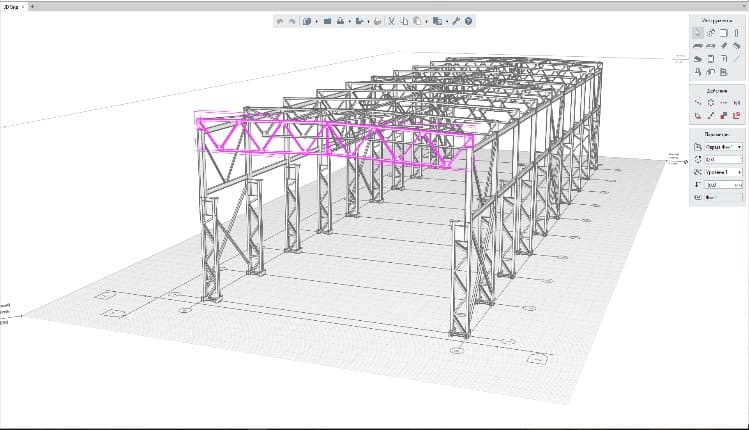Click the greyed-out save disk icon before scissors
Image resolution: width=749 pixels, height=430 pixels.
point(378,21)
